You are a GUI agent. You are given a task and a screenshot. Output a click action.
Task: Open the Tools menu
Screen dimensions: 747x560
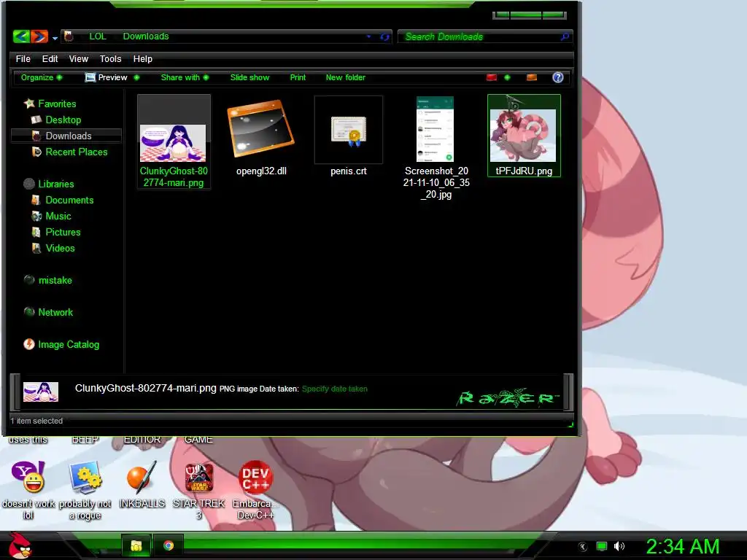pyautogui.click(x=111, y=58)
